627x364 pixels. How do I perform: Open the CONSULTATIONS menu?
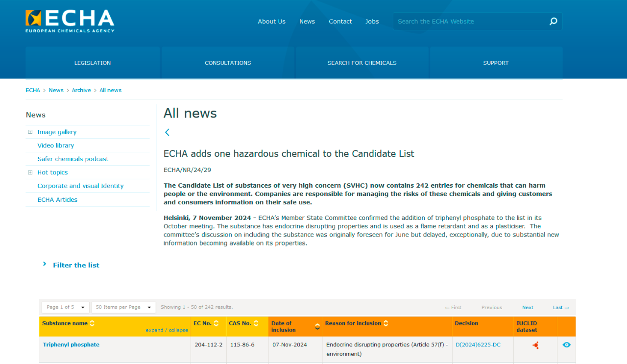click(x=228, y=63)
